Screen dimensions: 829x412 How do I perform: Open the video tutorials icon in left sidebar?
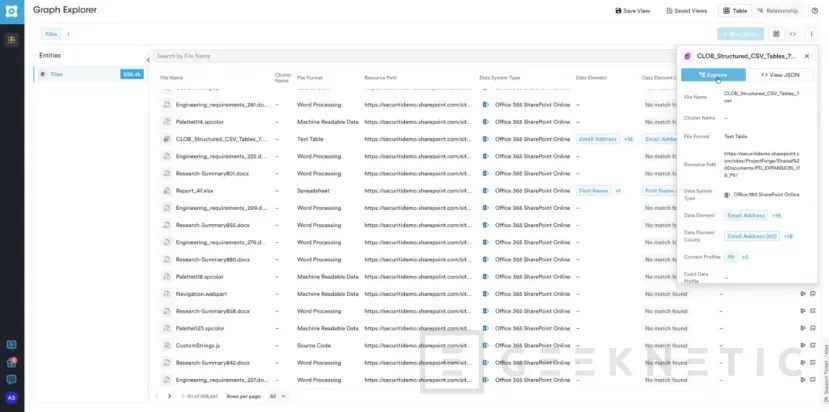pyautogui.click(x=11, y=345)
